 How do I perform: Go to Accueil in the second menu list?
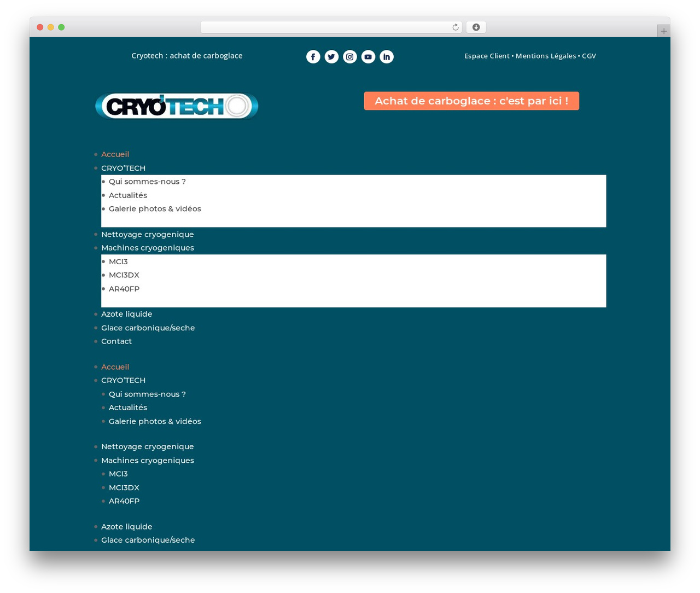click(x=115, y=367)
